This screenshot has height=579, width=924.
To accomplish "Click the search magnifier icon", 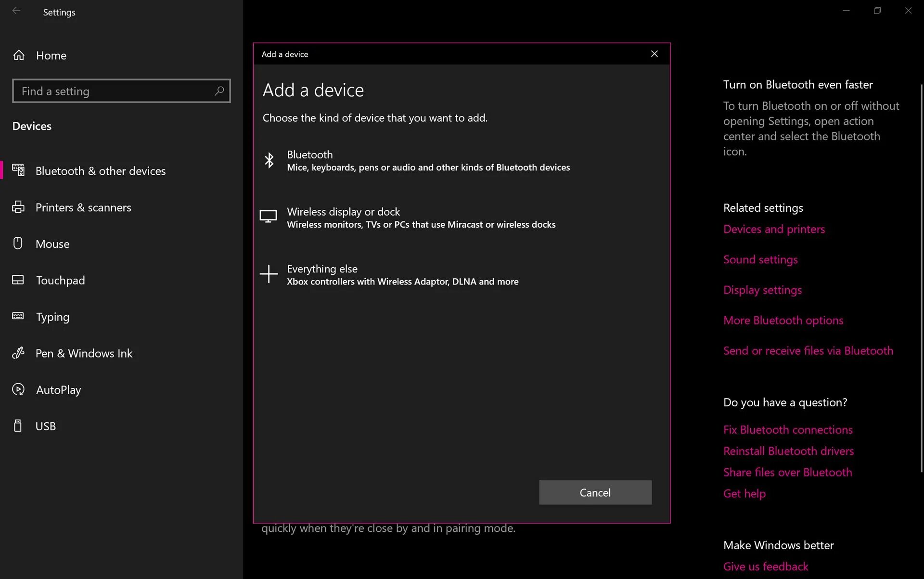I will point(219,91).
